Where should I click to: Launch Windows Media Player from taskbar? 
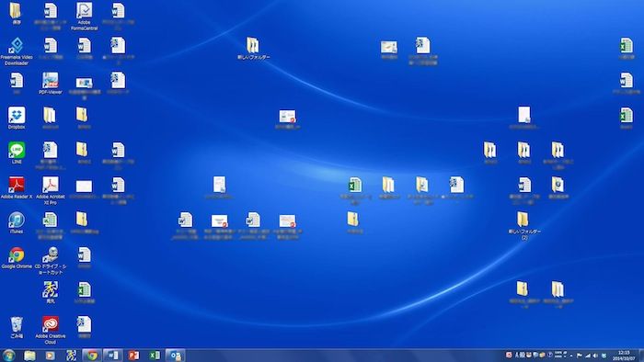[x=50, y=356]
